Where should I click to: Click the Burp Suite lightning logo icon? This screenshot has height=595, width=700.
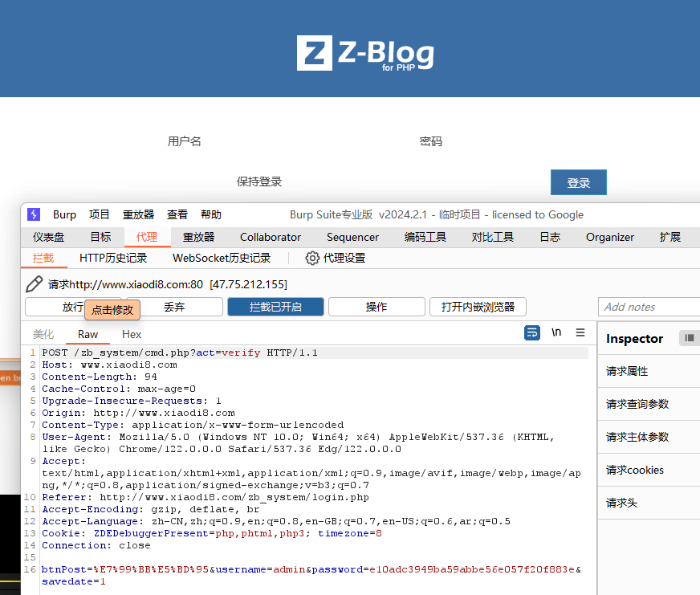(34, 214)
